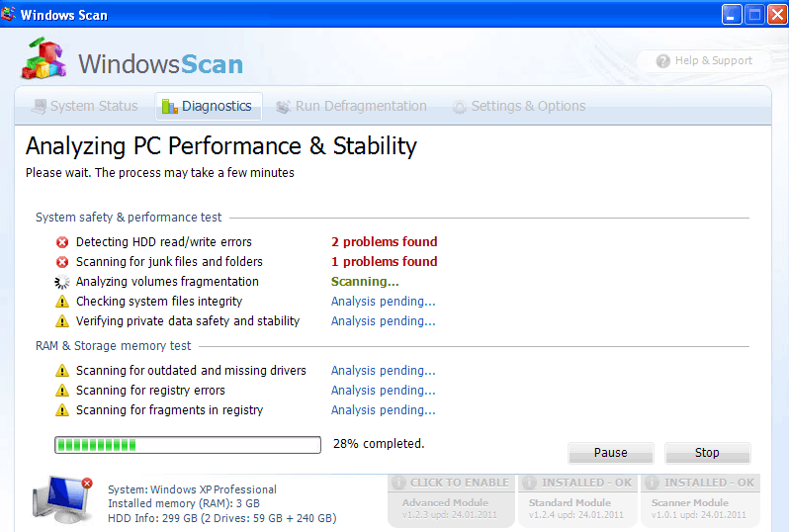Open Help & Support
This screenshot has width=789, height=532.
coord(703,61)
